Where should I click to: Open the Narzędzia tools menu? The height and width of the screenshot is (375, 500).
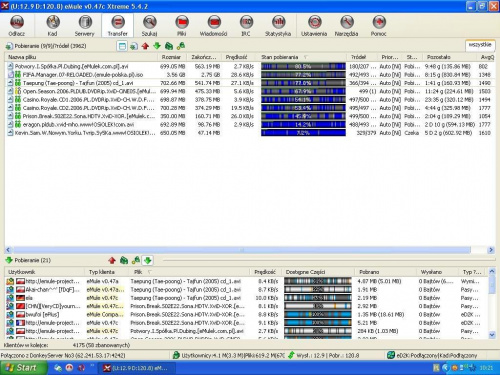coord(346,26)
